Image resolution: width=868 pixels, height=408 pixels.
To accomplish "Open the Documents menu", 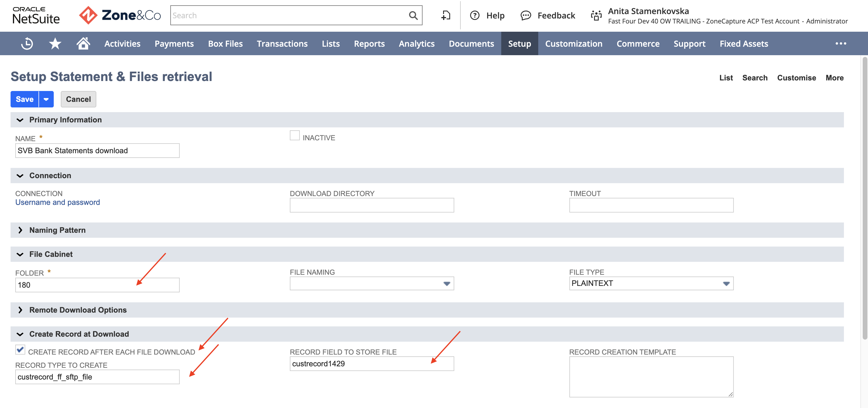I will coord(471,43).
